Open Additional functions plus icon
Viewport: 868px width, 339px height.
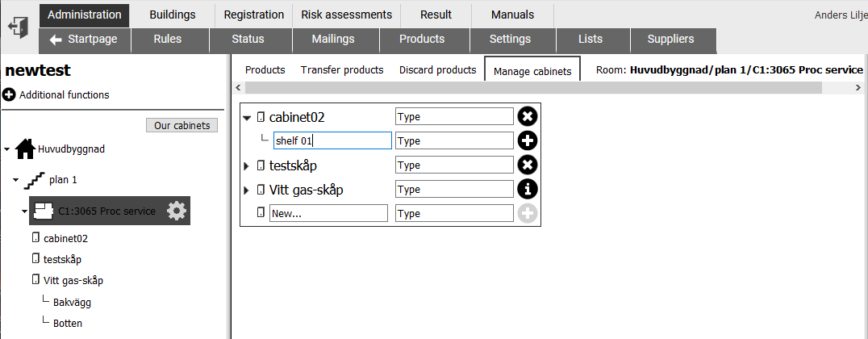[x=9, y=94]
